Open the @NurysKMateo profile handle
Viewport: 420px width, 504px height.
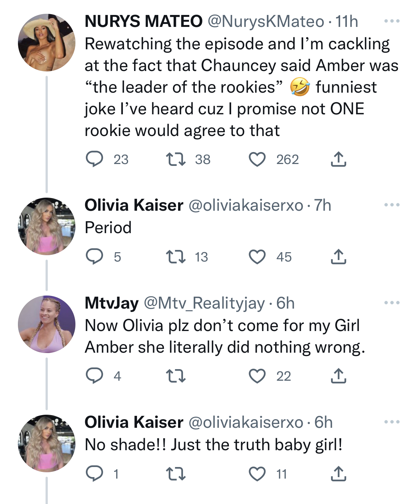266,22
